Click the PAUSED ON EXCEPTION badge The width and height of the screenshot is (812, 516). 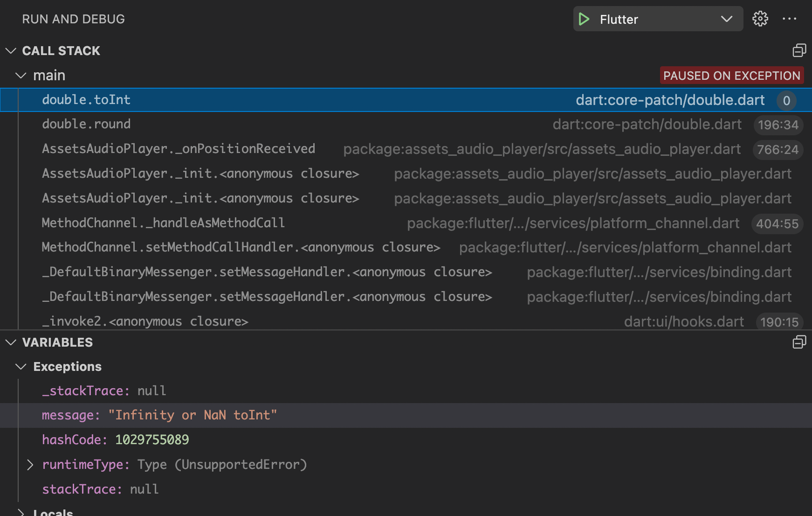click(731, 75)
